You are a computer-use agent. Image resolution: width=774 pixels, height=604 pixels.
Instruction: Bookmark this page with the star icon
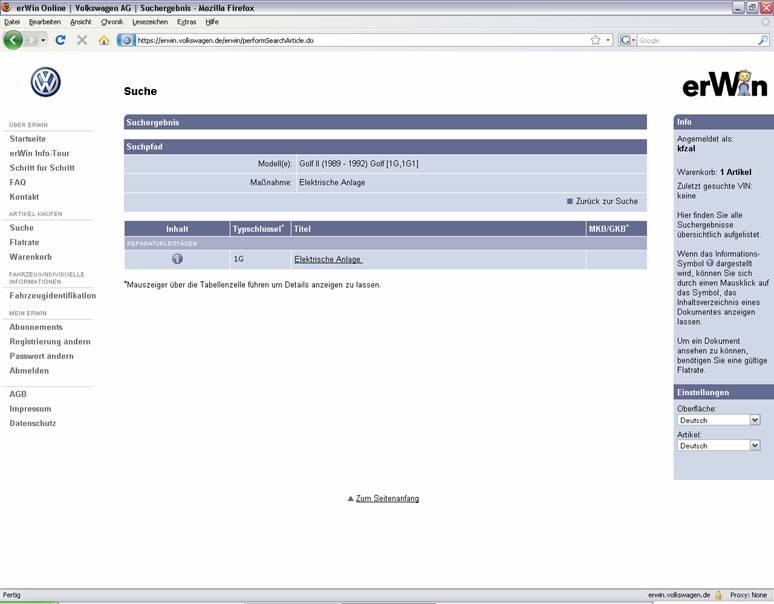point(595,40)
